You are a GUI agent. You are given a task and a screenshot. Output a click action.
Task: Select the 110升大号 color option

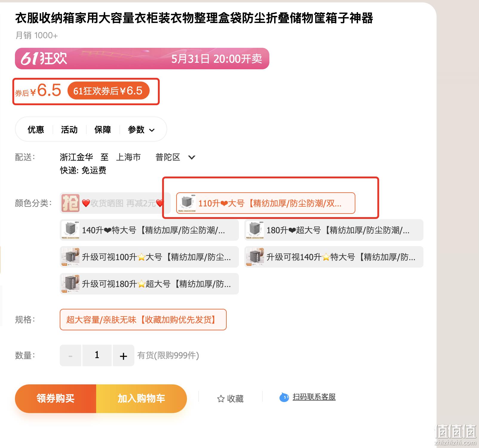click(x=266, y=203)
